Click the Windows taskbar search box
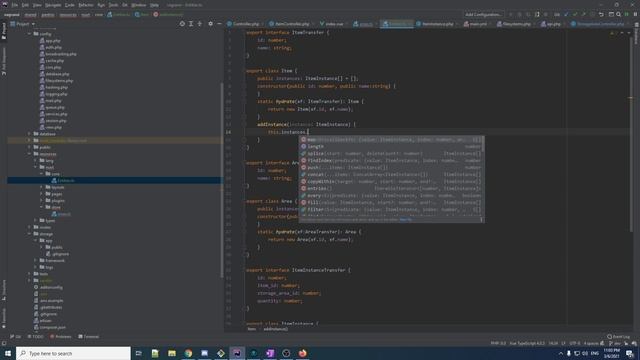Image resolution: width=640 pixels, height=360 pixels. click(73, 353)
